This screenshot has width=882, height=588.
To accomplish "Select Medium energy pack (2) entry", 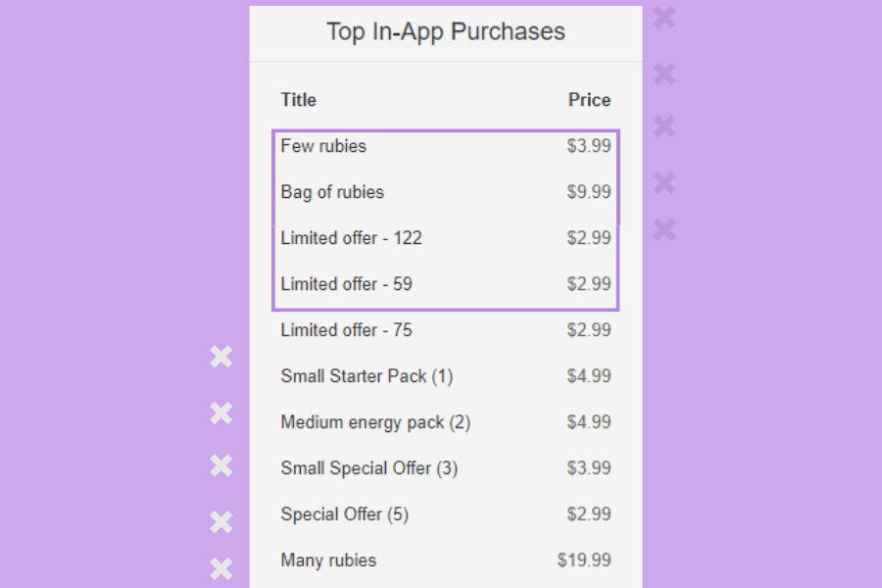I will coord(375,422).
